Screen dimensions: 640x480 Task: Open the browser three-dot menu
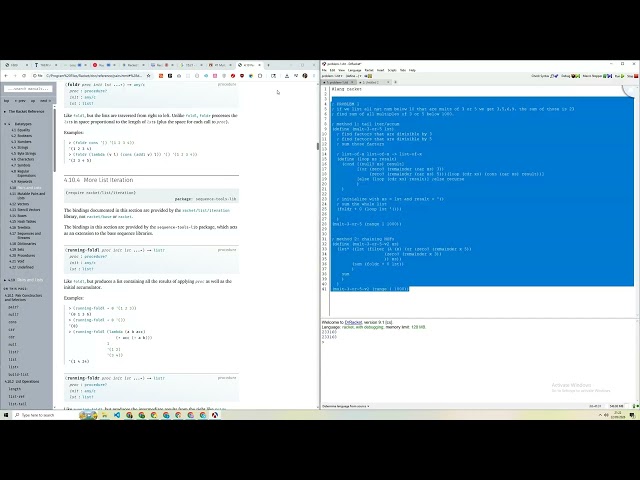[314, 76]
